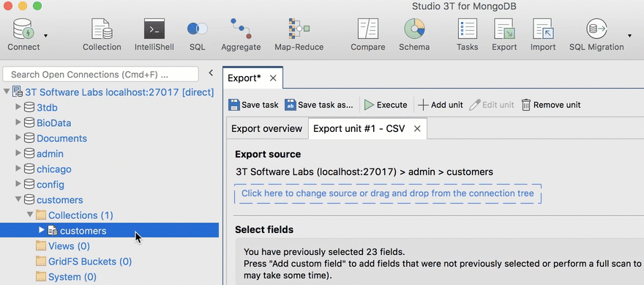This screenshot has width=644, height=285.
Task: Launch the SQL query tool
Action: click(197, 35)
